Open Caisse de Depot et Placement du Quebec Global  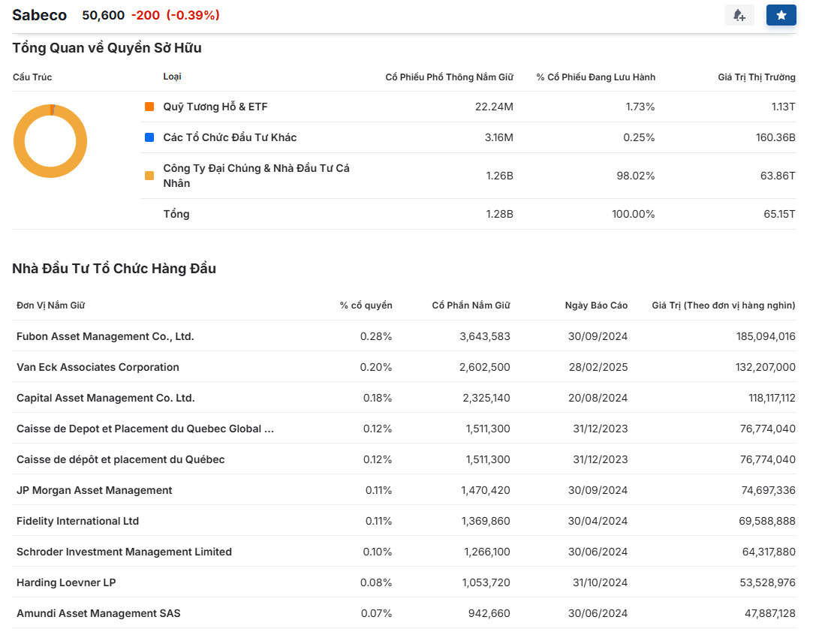[x=145, y=429]
